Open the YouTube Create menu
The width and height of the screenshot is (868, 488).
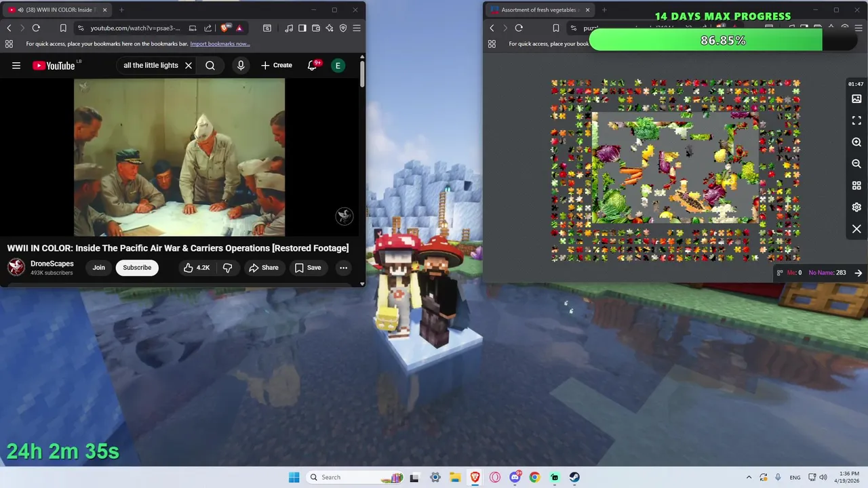pyautogui.click(x=277, y=66)
